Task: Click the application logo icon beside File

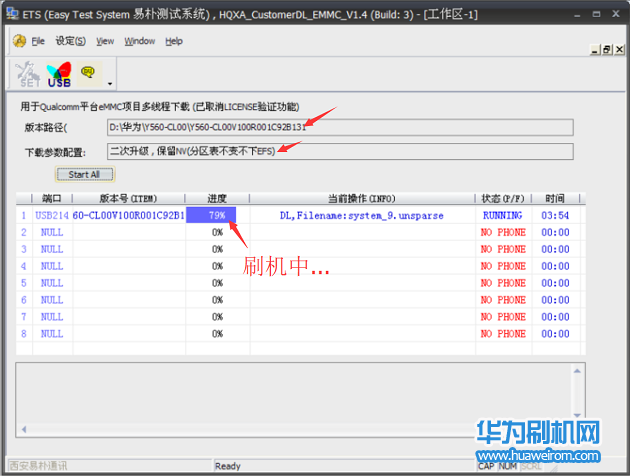Action: (x=19, y=41)
